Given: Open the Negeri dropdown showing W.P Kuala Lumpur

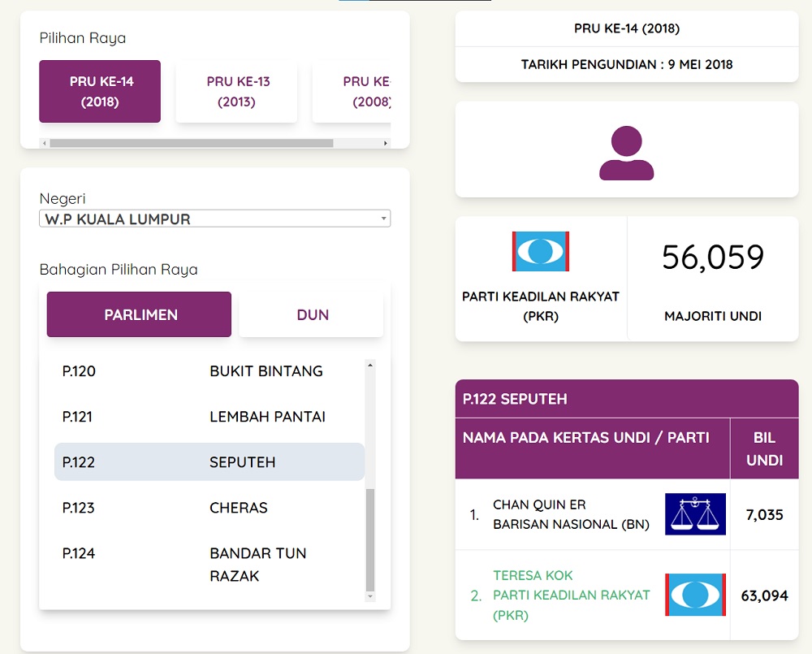Looking at the screenshot, I should (215, 219).
